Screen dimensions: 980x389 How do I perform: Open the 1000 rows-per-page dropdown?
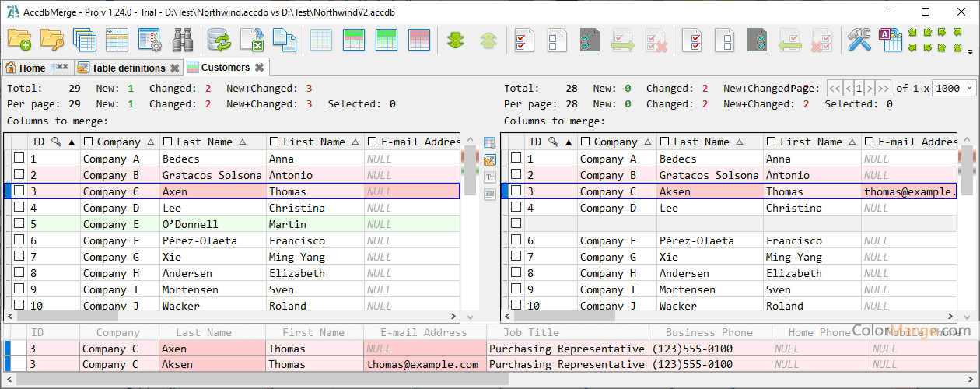(x=954, y=89)
